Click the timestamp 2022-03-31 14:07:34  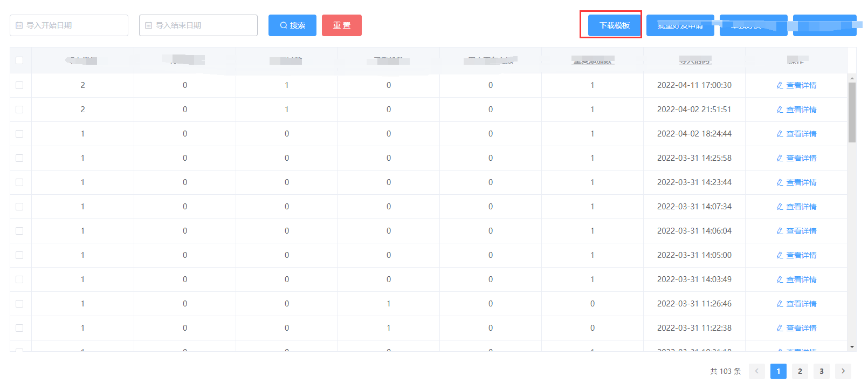tap(694, 207)
